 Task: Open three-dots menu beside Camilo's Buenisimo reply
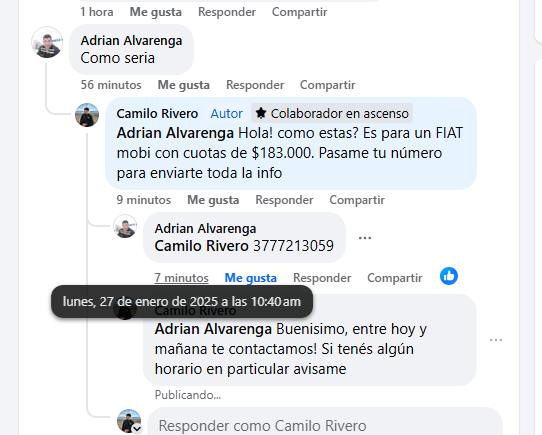point(496,340)
